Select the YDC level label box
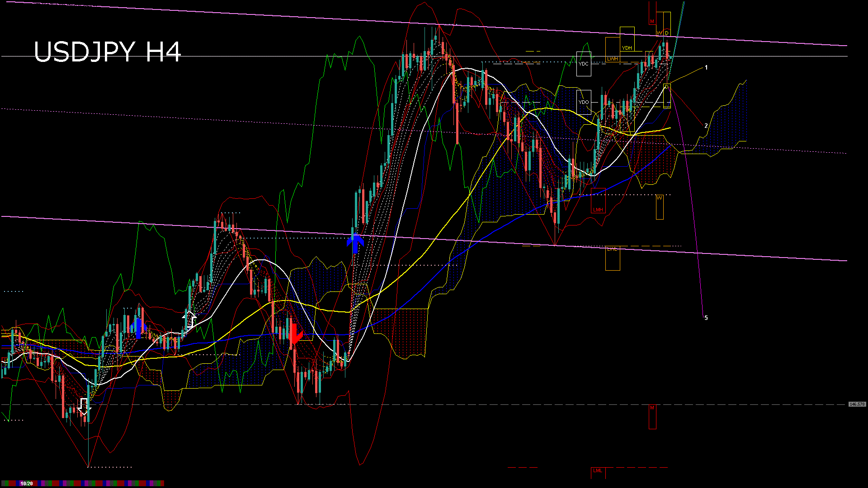Image resolution: width=868 pixels, height=488 pixels. pos(584,64)
